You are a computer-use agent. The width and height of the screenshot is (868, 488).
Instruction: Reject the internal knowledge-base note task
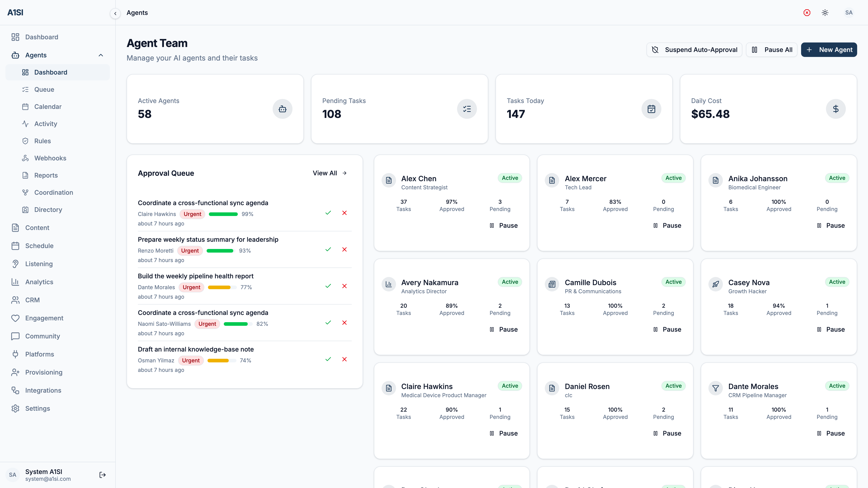point(344,359)
